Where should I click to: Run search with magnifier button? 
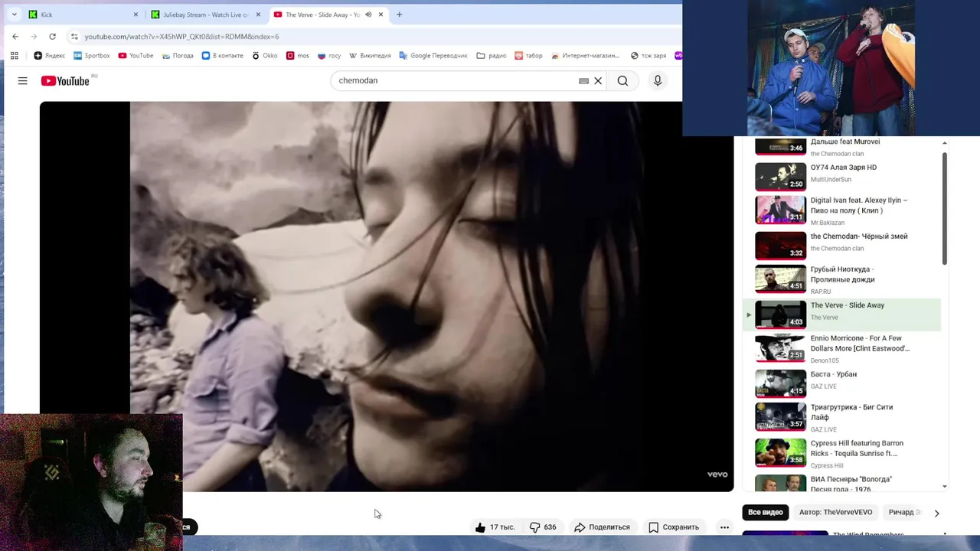pyautogui.click(x=622, y=80)
